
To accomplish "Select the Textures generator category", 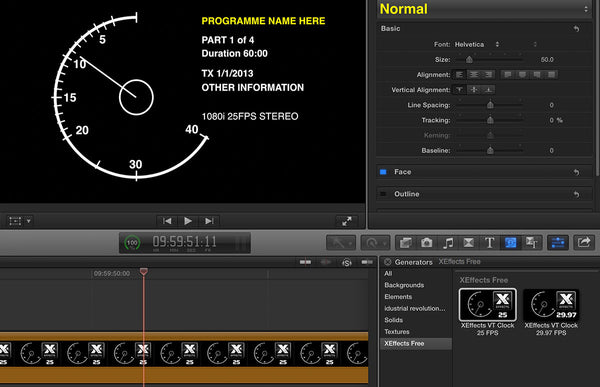I will (x=397, y=331).
